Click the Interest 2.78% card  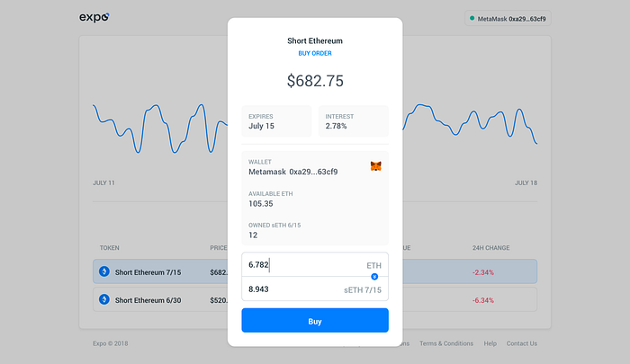point(354,121)
